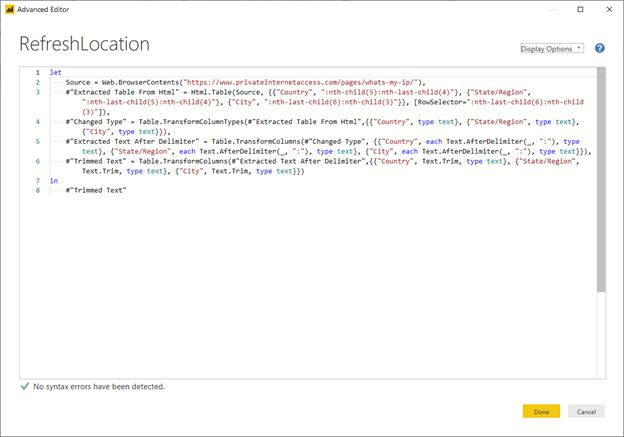
Task: Click line number 5 in the gutter
Action: pos(36,141)
